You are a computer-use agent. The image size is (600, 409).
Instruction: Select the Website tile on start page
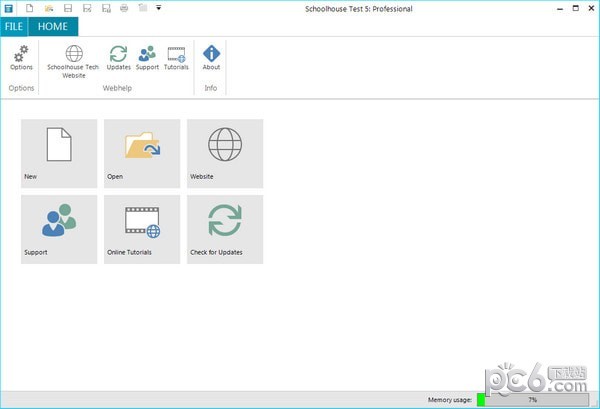click(225, 153)
